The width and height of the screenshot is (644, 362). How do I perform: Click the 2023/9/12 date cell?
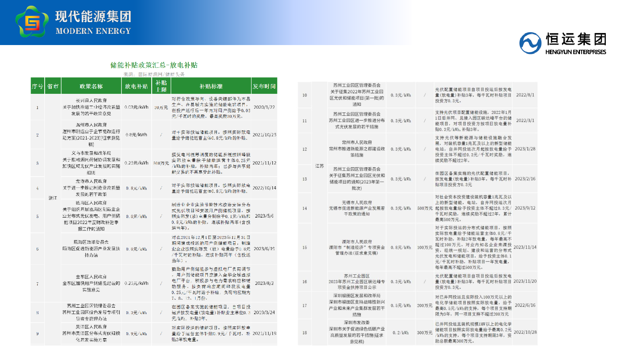click(525, 208)
